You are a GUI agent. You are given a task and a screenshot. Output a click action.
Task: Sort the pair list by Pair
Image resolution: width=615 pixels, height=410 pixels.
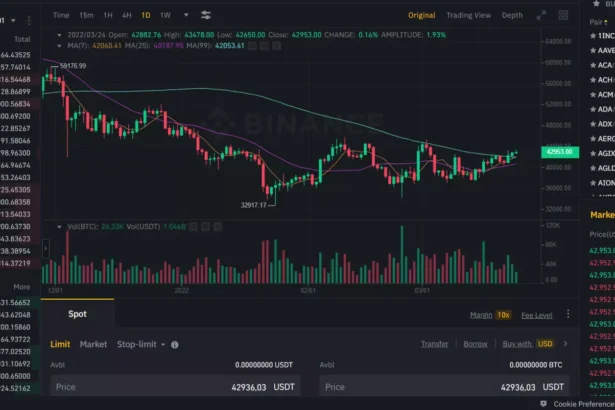click(x=599, y=22)
